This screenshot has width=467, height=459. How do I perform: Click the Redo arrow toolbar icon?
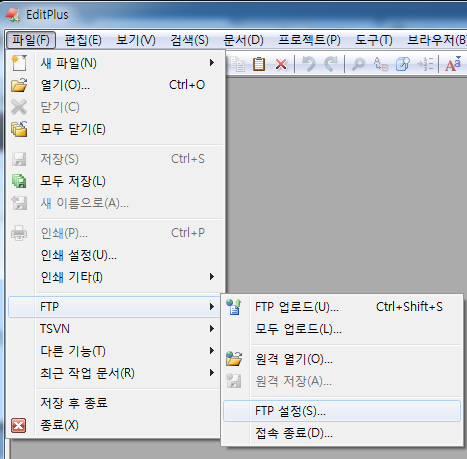(x=331, y=64)
